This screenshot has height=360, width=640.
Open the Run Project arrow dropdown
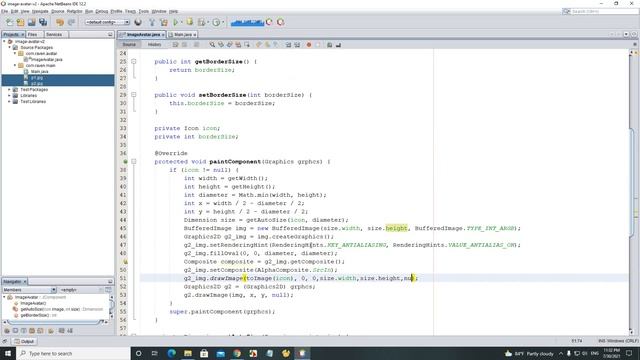click(x=181, y=22)
